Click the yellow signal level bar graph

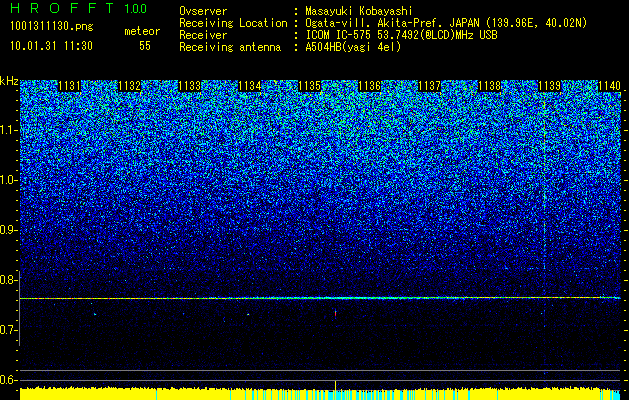coord(320,394)
